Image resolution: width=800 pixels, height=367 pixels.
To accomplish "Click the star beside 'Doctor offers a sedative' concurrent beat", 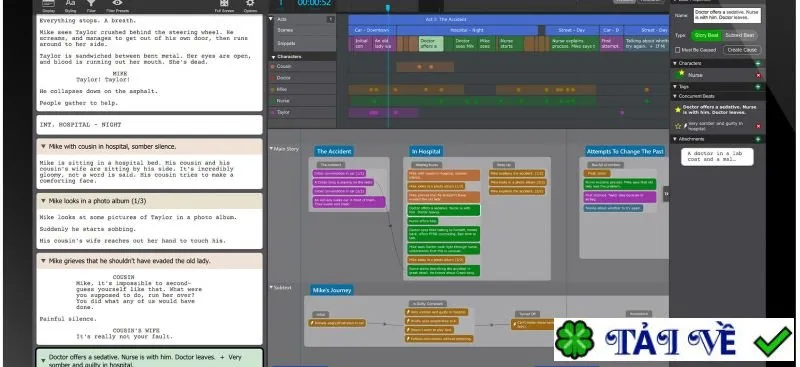I will coord(678,109).
